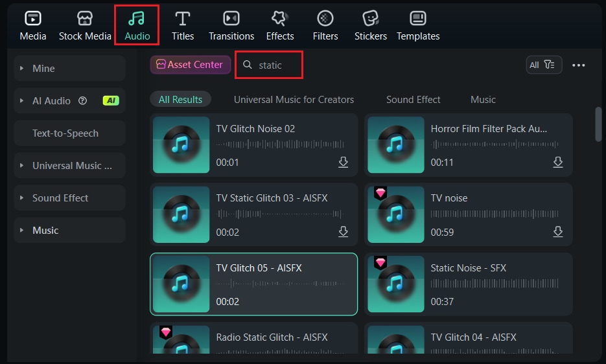Select the AI Audio sidebar item

point(69,101)
